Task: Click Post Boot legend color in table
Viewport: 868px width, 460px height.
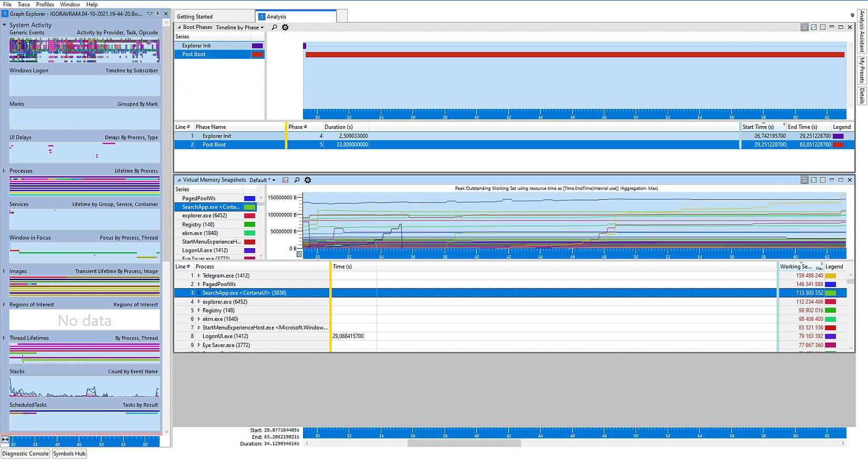Action: [838, 145]
